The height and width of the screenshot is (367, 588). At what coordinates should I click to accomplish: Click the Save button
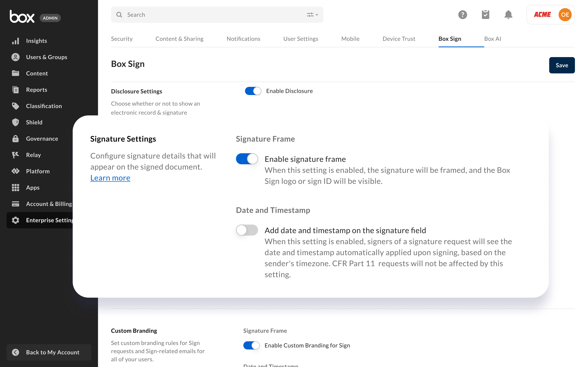click(562, 65)
